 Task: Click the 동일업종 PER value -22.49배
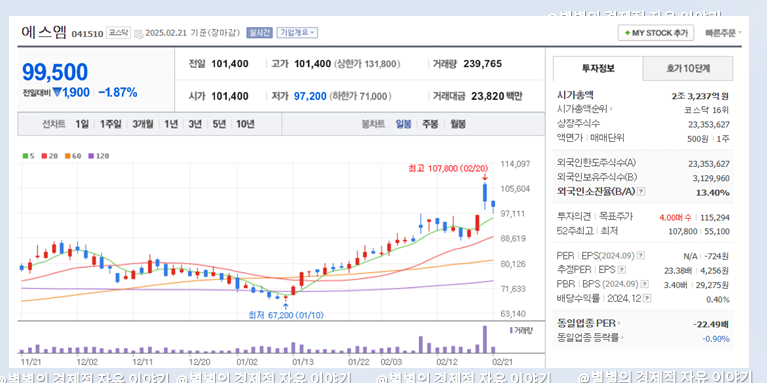point(711,324)
